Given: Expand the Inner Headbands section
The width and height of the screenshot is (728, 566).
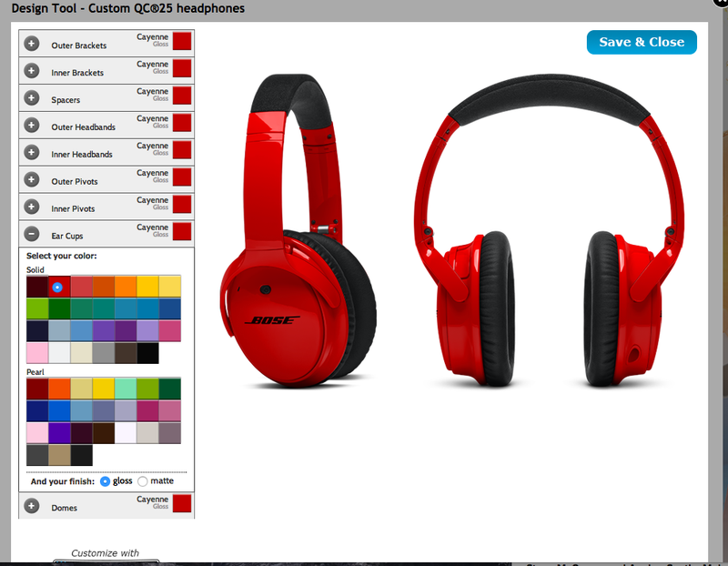Looking at the screenshot, I should (x=32, y=152).
